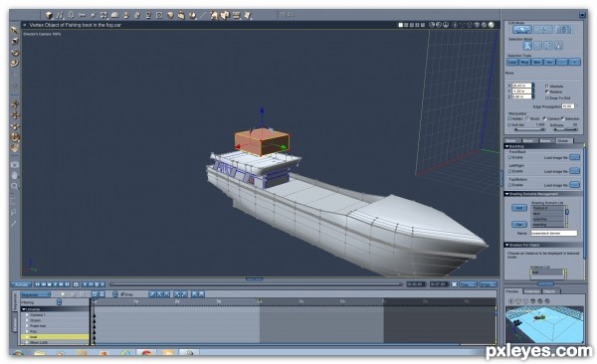The width and height of the screenshot is (597, 364).
Task: Click the Ring selection tool button
Action: tap(524, 62)
